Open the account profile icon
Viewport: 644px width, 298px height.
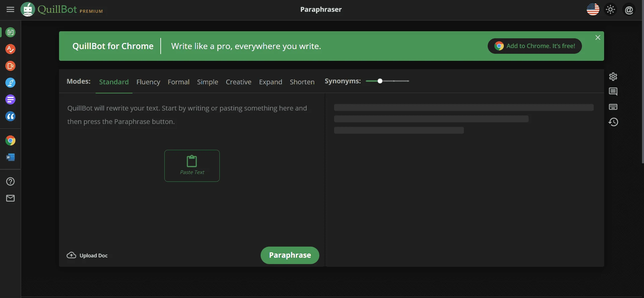629,10
